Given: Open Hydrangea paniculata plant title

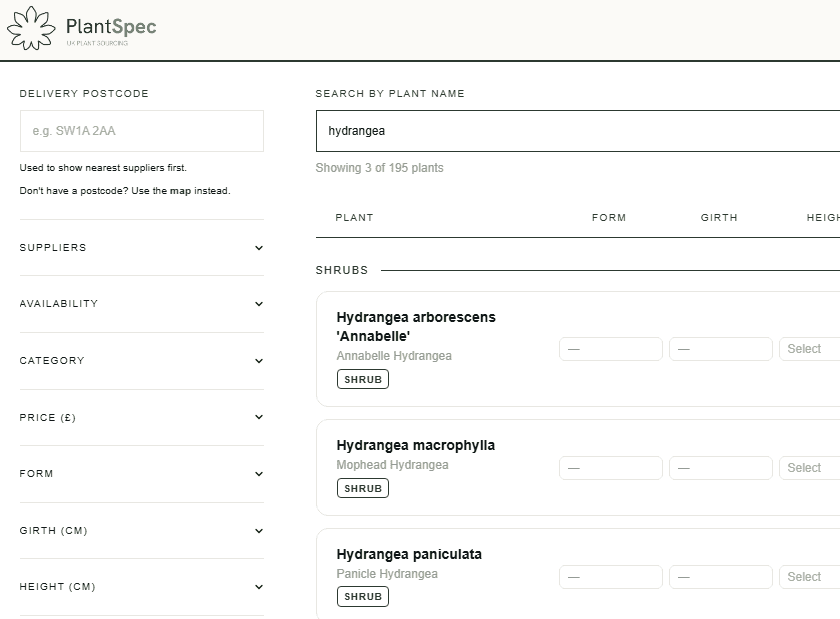Looking at the screenshot, I should pos(409,554).
